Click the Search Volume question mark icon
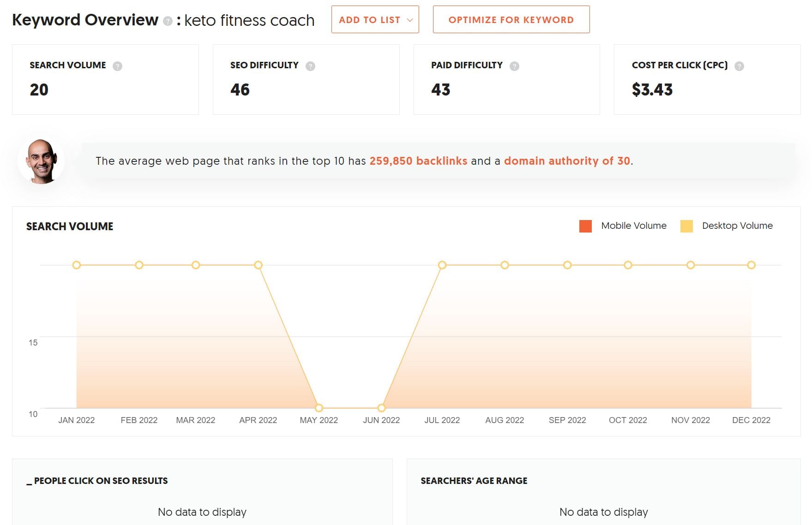This screenshot has height=525, width=812. tap(118, 66)
